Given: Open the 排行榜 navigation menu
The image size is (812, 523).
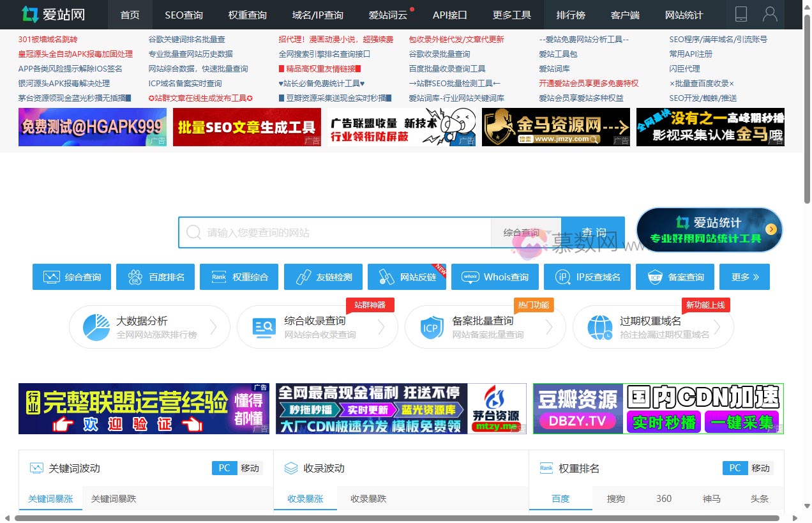Looking at the screenshot, I should [571, 15].
